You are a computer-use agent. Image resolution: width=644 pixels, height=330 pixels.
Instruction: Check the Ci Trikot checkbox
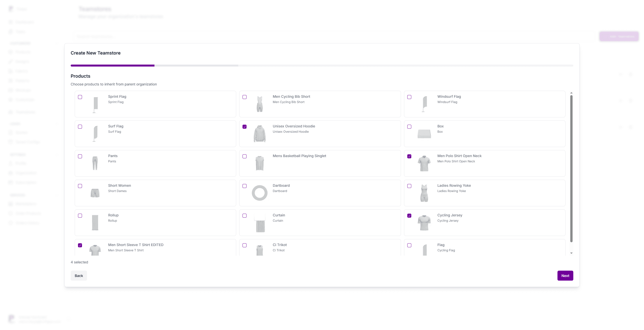coord(245,245)
